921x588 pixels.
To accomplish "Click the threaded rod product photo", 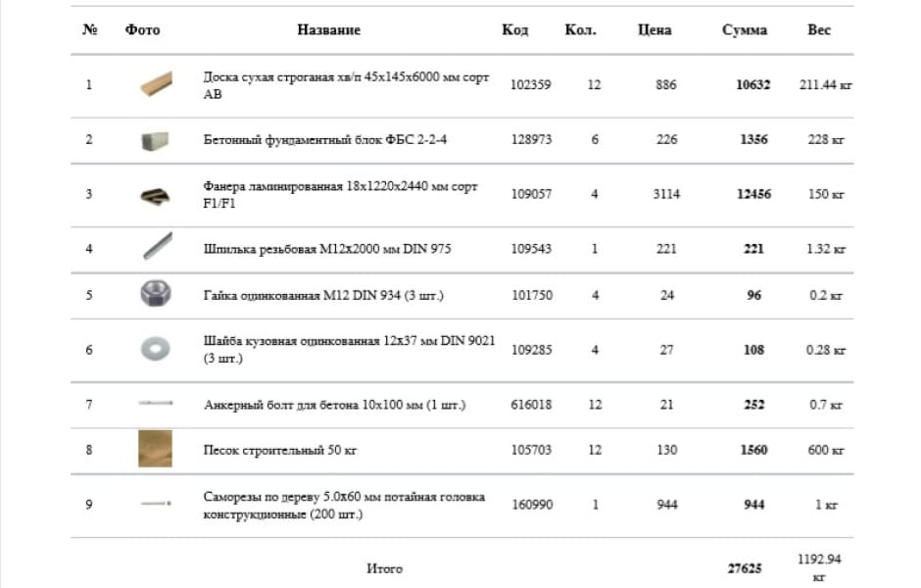I will click(155, 249).
